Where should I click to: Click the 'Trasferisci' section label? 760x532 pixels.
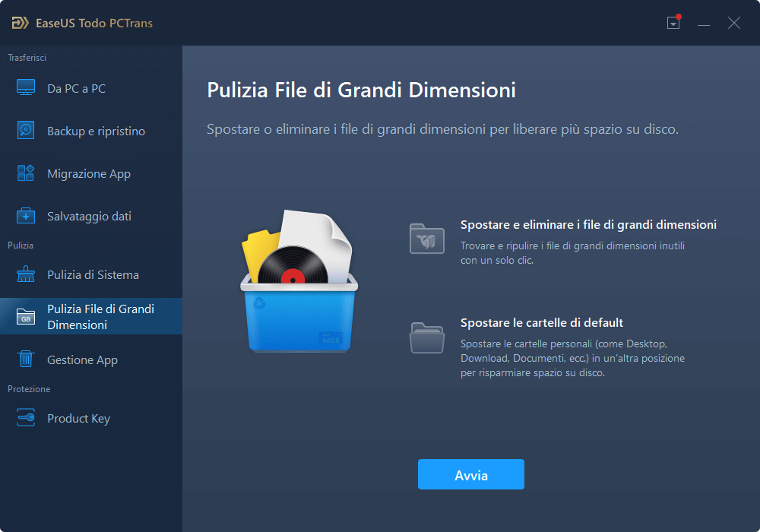tap(27, 58)
